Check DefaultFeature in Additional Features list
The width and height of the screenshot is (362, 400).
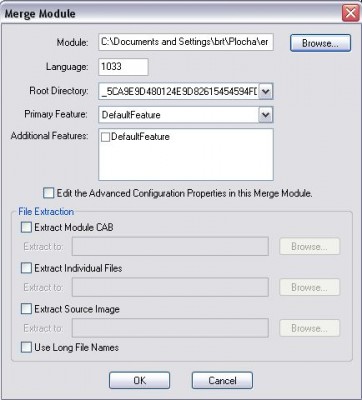click(x=105, y=137)
